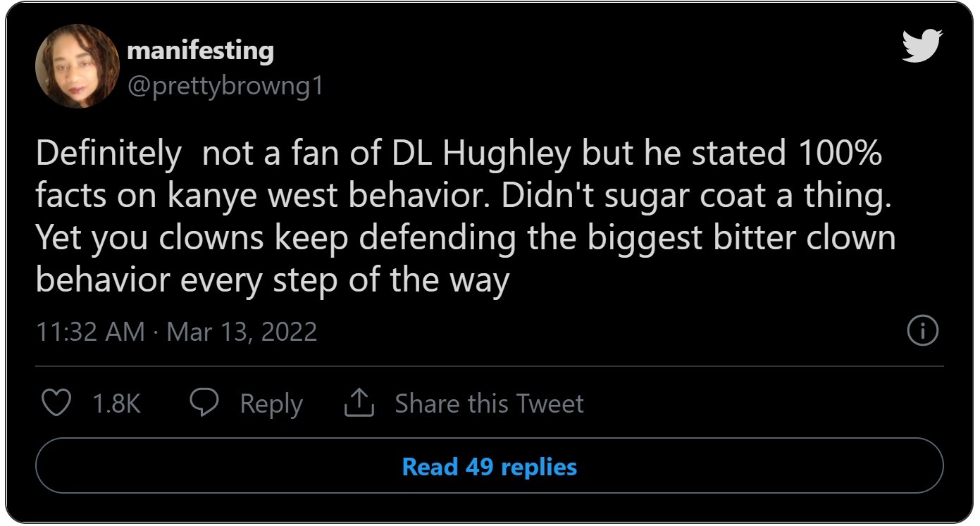Viewport: 980px width, 526px height.
Task: Click the 1.8K likes count
Action: tap(116, 403)
